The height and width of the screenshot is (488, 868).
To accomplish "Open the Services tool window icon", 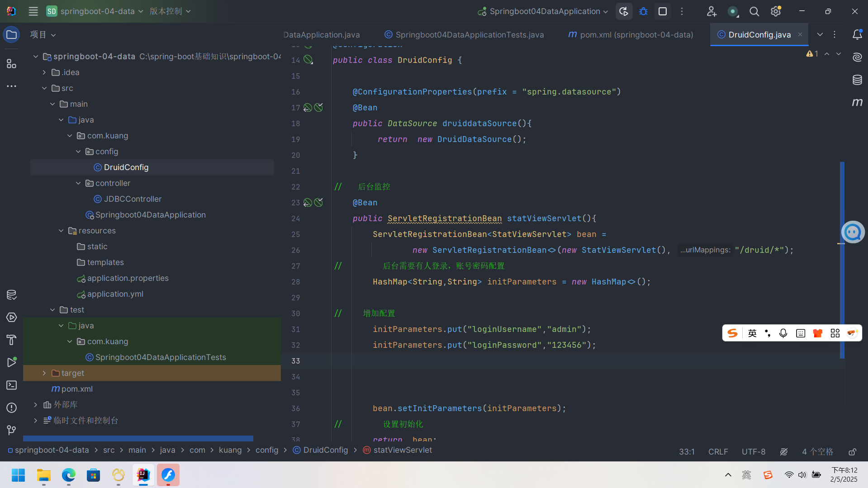I will tap(11, 317).
